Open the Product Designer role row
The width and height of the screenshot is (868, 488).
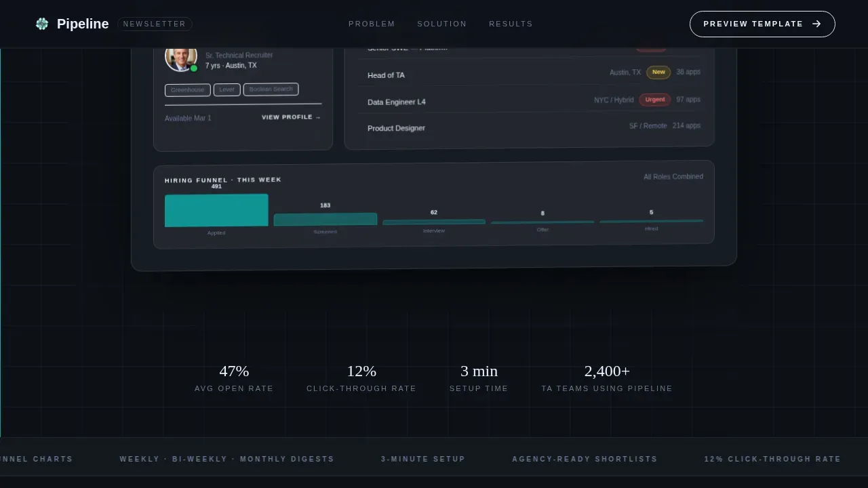tap(534, 127)
